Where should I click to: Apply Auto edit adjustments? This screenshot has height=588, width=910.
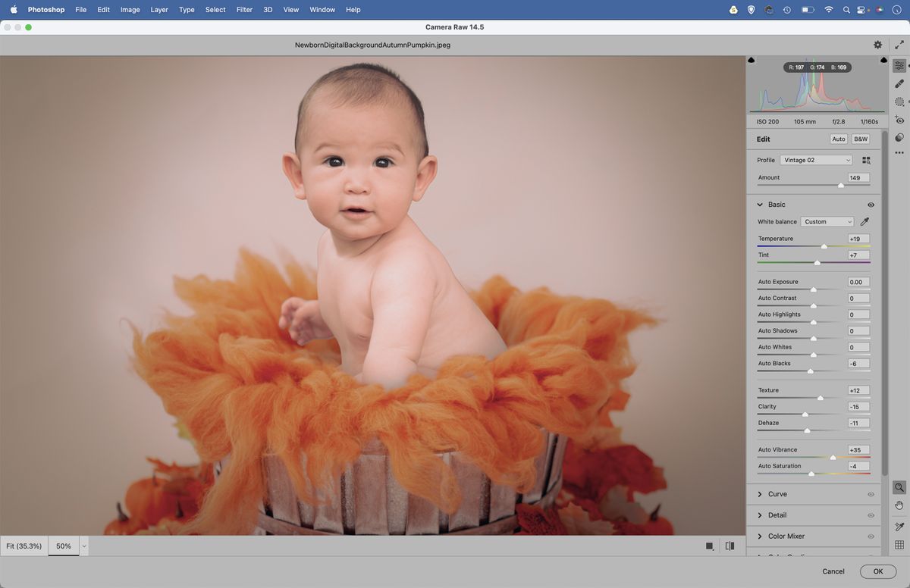(x=839, y=139)
